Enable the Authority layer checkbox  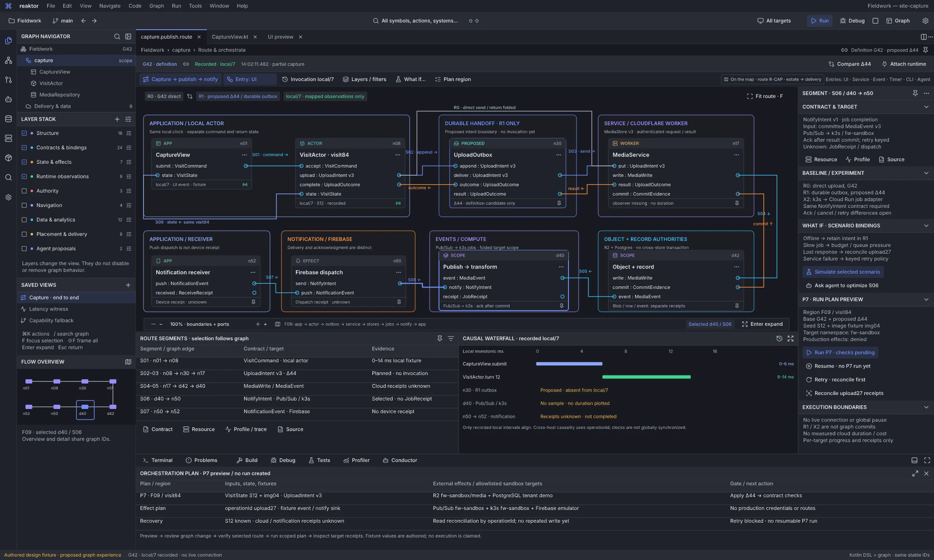[24, 191]
